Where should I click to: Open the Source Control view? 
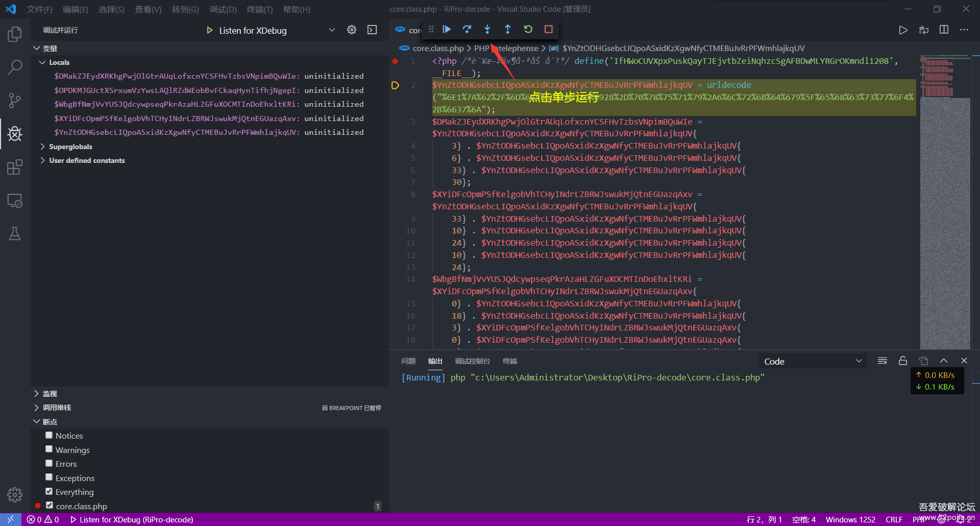pyautogui.click(x=15, y=100)
